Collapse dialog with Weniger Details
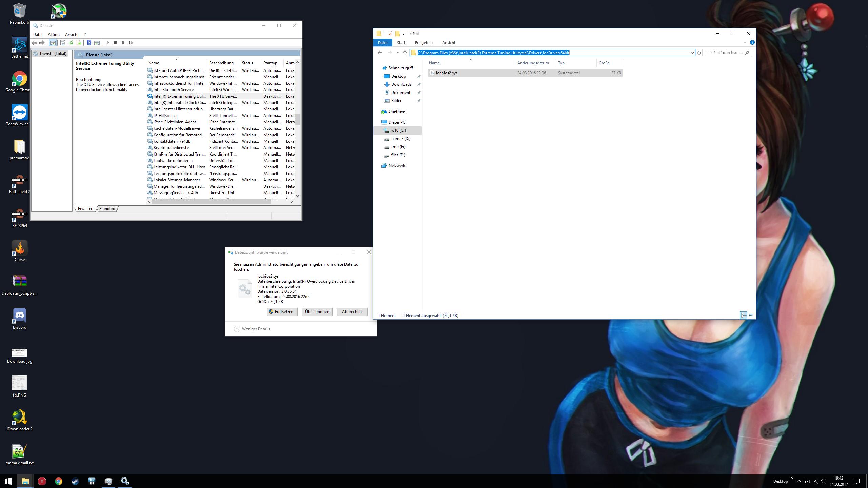This screenshot has height=488, width=868. [252, 329]
